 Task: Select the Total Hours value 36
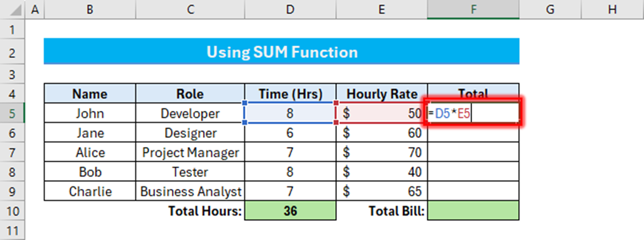click(290, 211)
